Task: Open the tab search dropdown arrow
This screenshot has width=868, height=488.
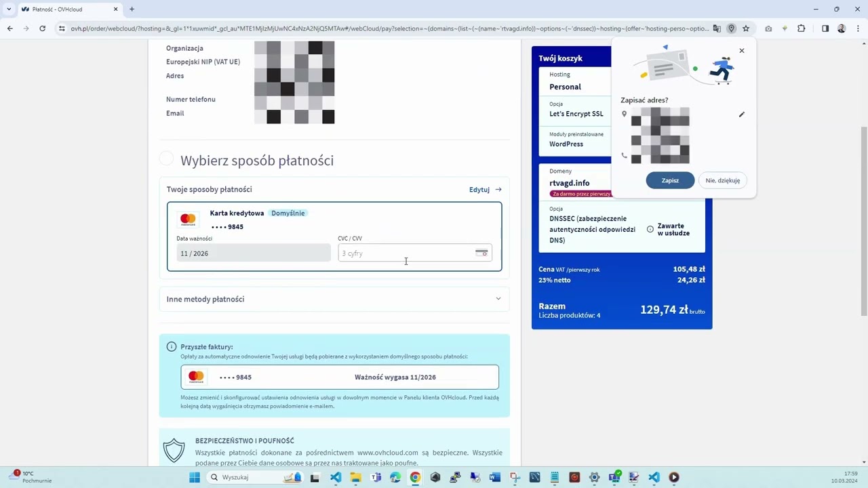Action: (9, 9)
